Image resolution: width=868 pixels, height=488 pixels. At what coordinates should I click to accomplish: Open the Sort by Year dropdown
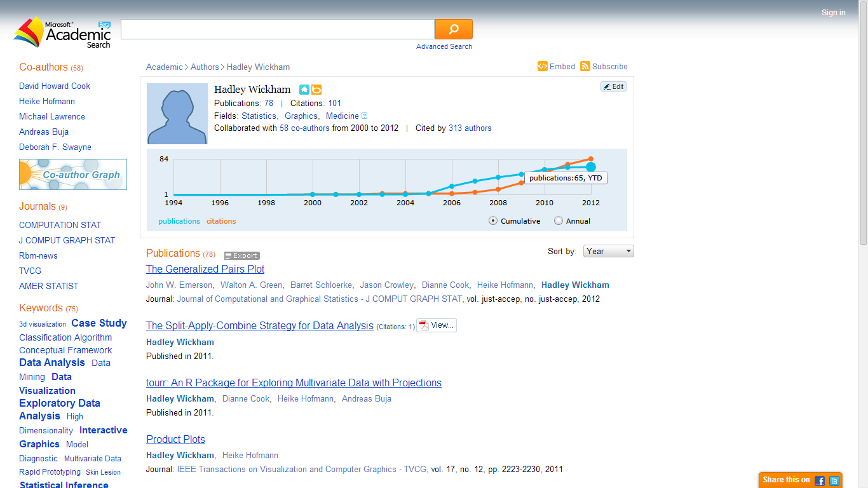608,251
